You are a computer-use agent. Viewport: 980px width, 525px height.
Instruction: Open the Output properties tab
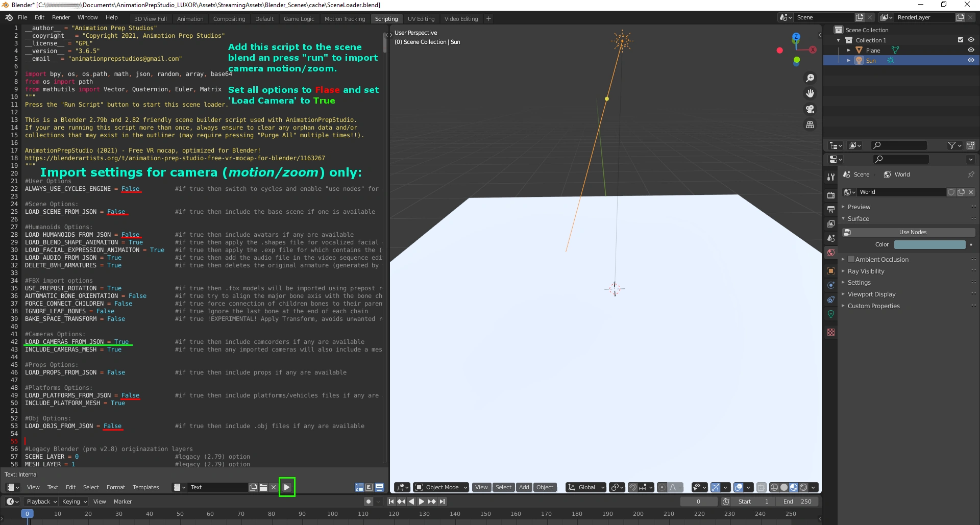pyautogui.click(x=831, y=209)
